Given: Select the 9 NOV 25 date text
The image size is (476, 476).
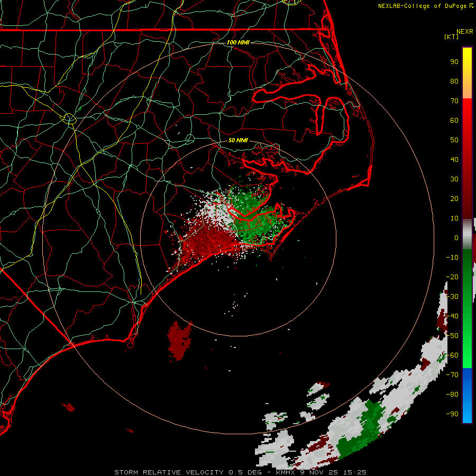Looking at the screenshot, I should [319, 472].
